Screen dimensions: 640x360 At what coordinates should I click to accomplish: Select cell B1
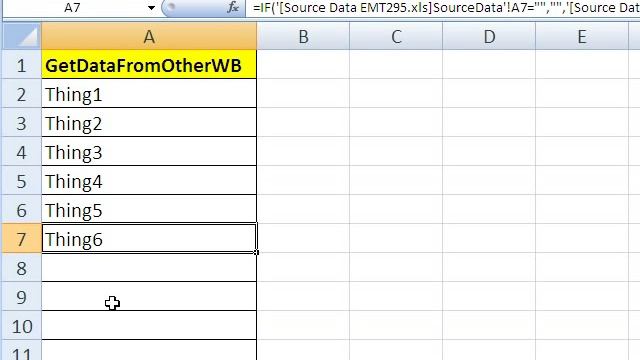pos(303,65)
